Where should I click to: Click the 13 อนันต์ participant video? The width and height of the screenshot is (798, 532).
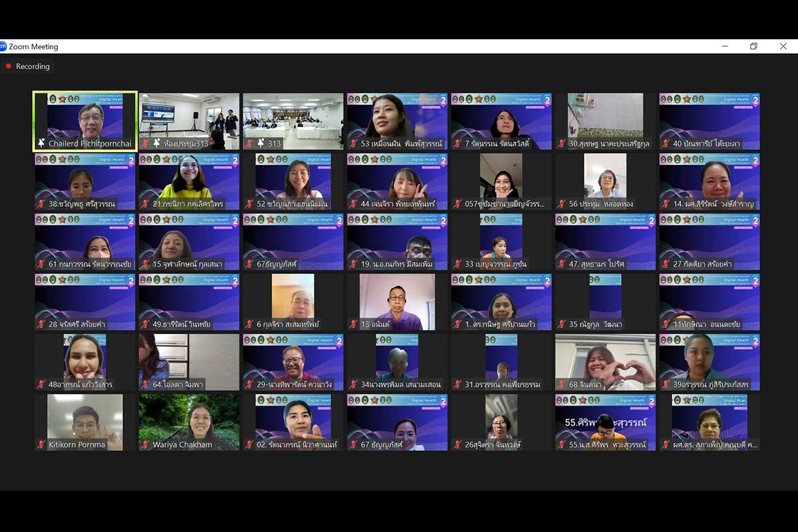[x=397, y=298]
